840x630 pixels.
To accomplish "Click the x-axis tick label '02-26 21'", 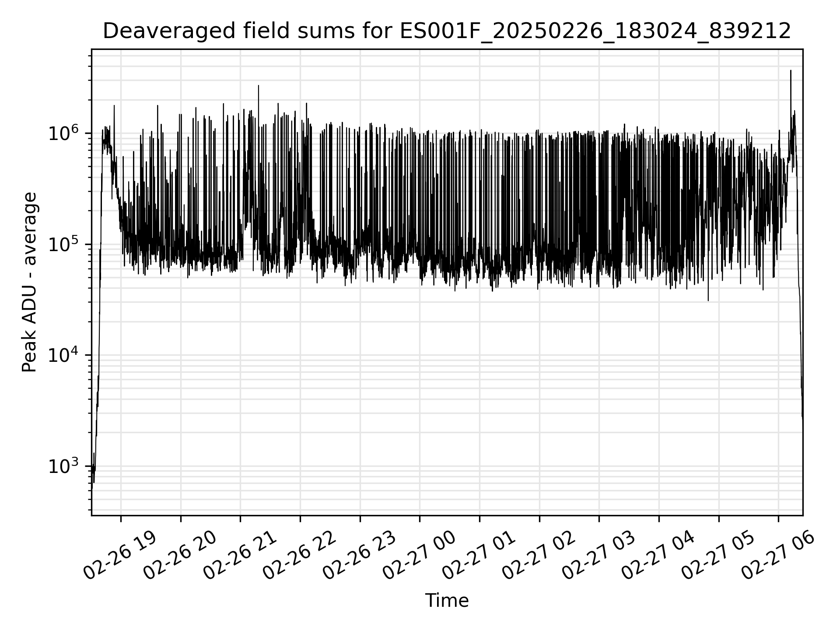I will coord(240,554).
